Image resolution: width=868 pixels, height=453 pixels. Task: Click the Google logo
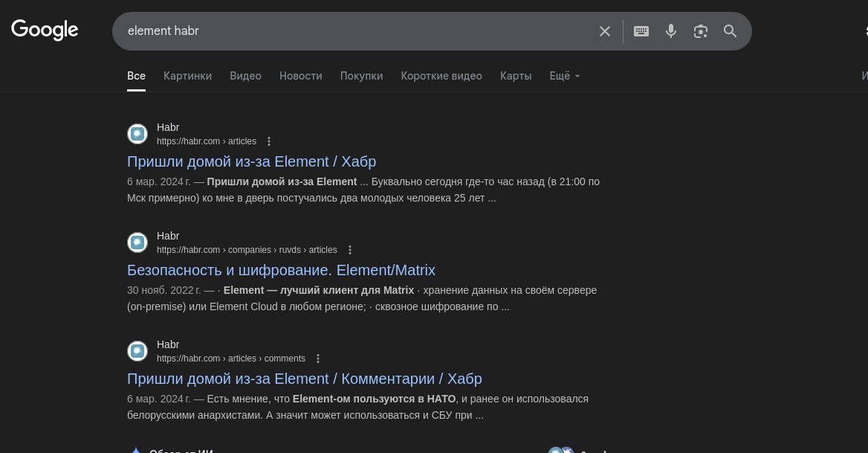pos(45,30)
